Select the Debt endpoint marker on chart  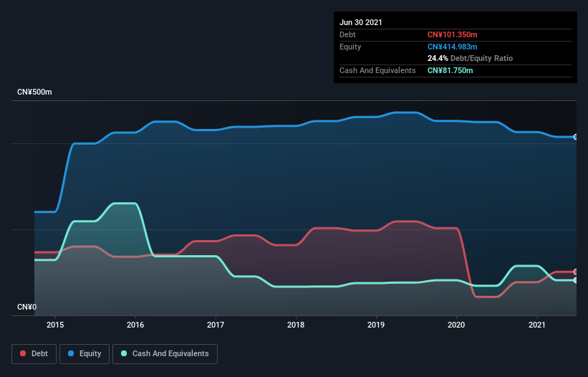coord(576,272)
